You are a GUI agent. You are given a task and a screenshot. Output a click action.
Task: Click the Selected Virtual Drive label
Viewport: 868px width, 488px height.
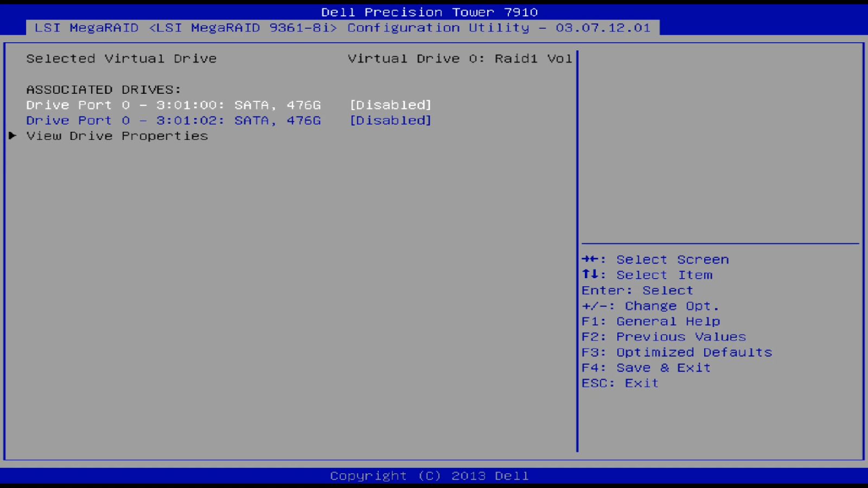click(122, 59)
